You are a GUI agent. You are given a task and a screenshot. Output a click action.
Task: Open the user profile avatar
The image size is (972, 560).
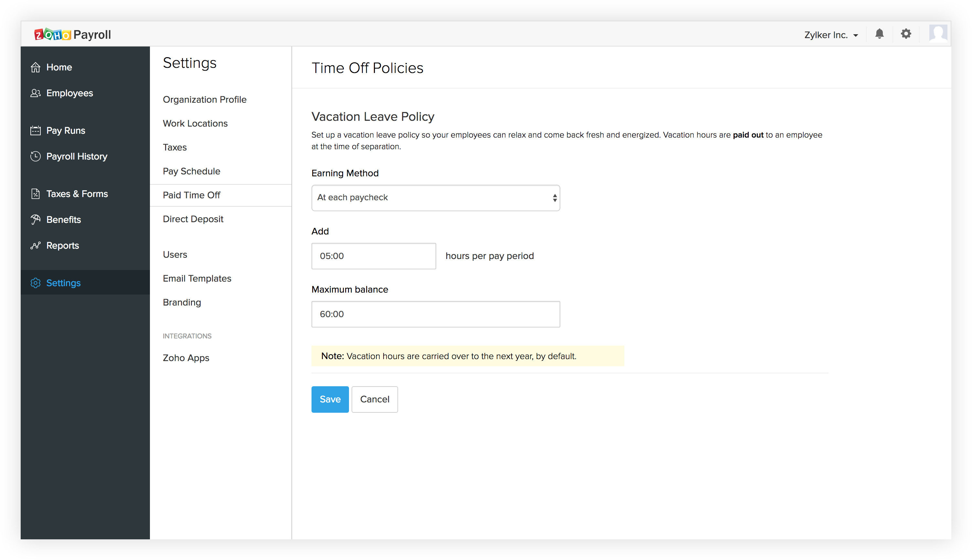(938, 34)
